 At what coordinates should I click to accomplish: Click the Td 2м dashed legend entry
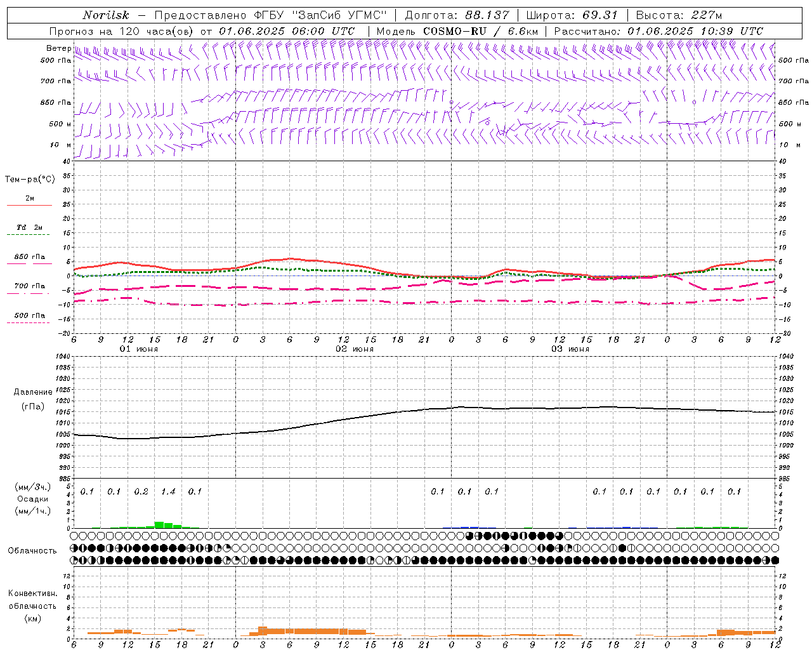(x=29, y=227)
